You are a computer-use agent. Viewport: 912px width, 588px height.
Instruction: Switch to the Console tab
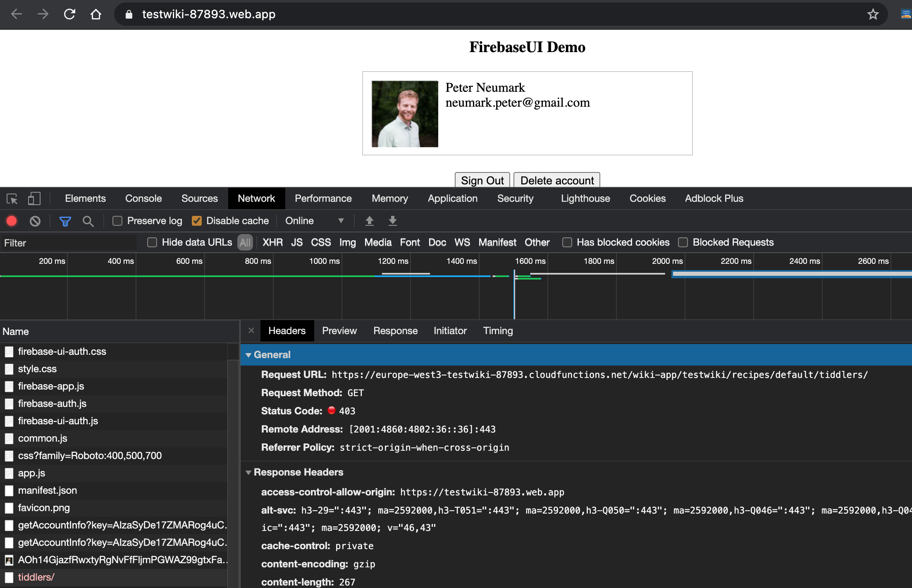pyautogui.click(x=143, y=198)
